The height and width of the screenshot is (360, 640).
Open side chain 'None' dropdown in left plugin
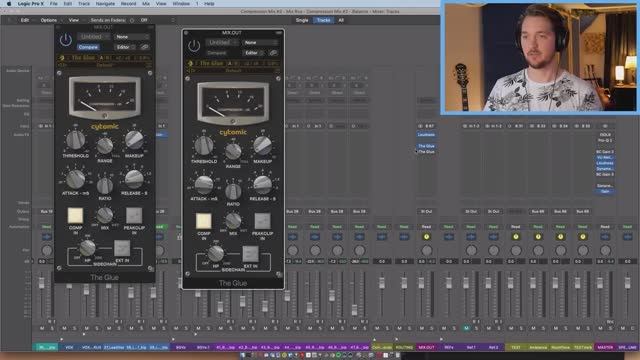coord(132,37)
